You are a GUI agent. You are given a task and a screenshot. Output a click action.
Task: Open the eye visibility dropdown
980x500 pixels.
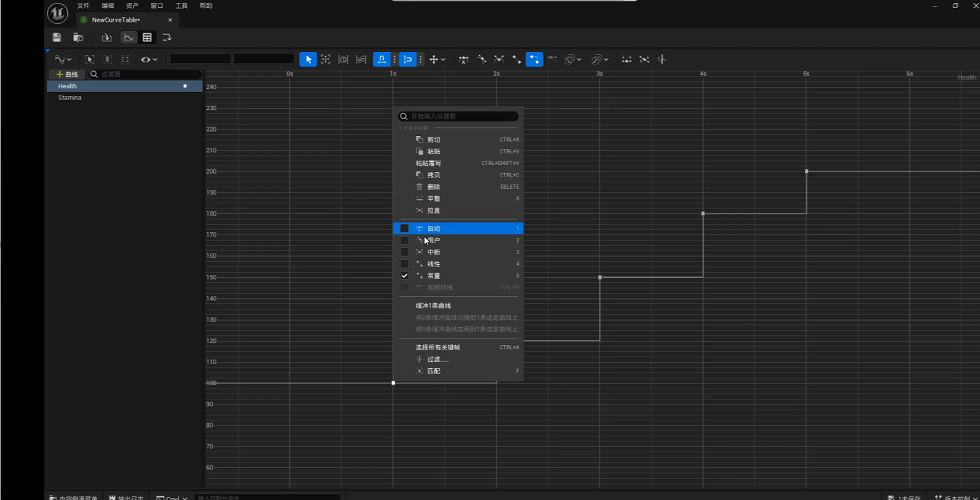click(149, 59)
